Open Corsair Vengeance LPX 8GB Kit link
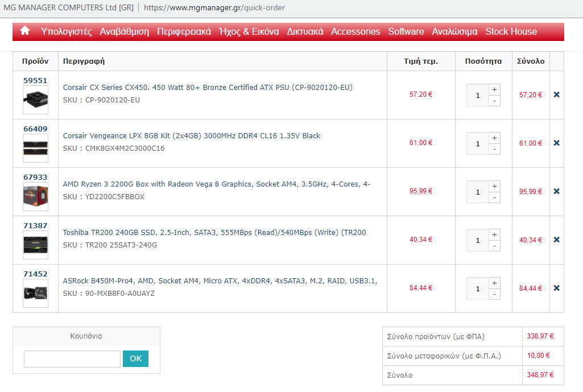 pos(192,136)
